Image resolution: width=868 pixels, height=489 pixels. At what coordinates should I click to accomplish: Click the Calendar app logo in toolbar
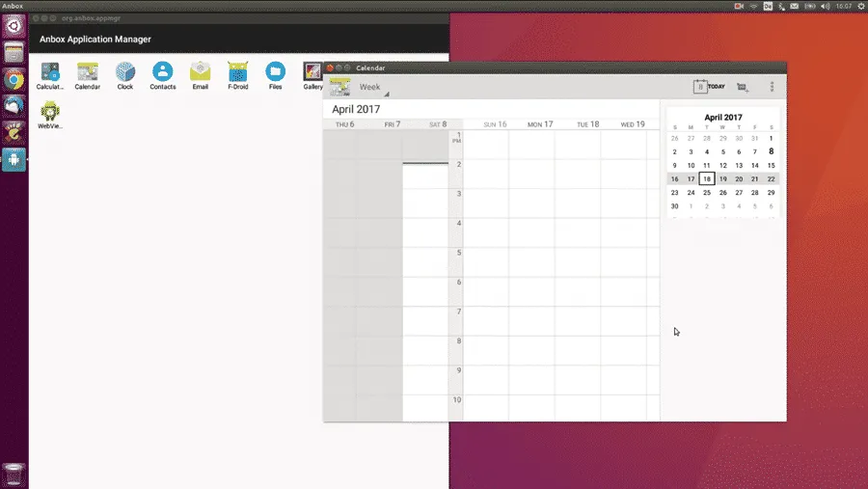pos(339,87)
